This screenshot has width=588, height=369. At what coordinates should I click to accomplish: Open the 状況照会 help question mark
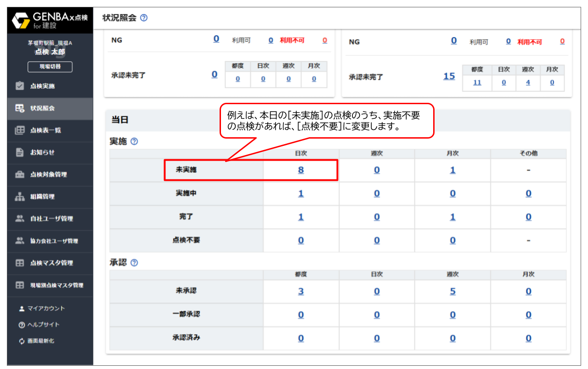144,17
